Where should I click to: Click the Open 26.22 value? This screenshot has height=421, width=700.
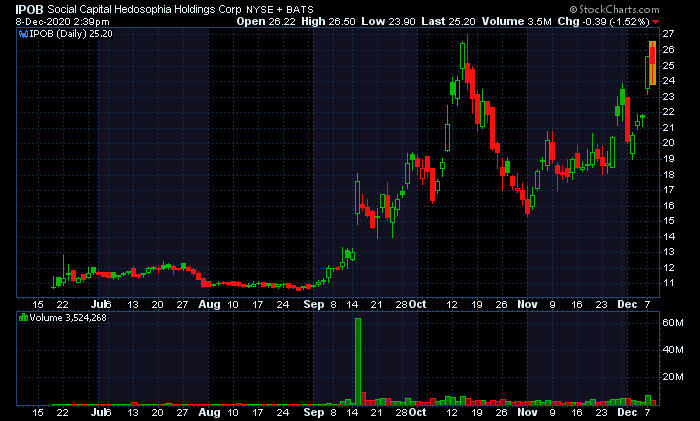[x=266, y=21]
